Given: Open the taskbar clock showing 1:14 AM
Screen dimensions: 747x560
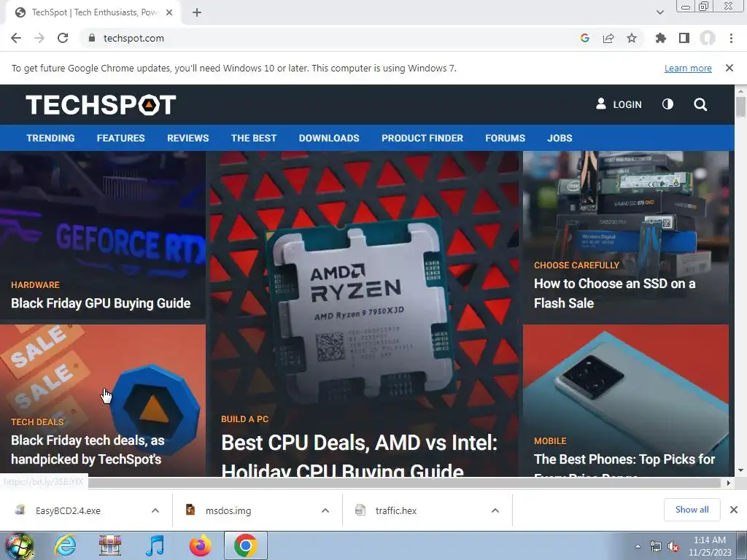Looking at the screenshot, I should 709,546.
